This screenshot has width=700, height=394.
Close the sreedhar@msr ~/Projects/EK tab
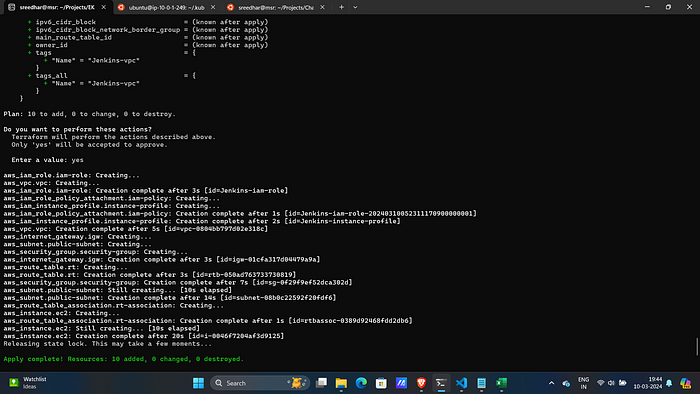click(104, 7)
